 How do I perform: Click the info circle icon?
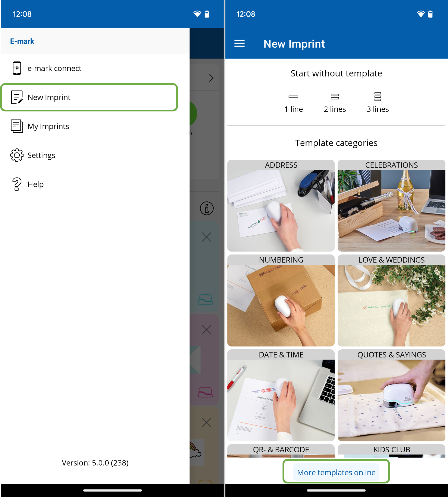(207, 208)
